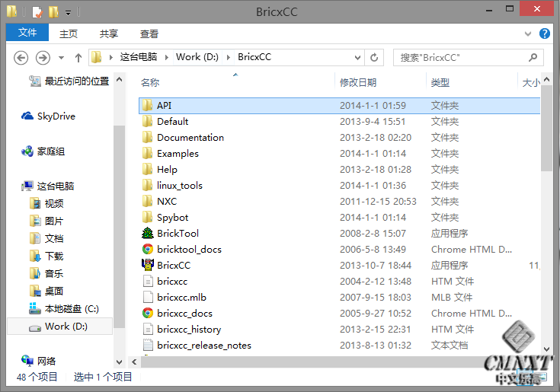The width and height of the screenshot is (560, 392).
Task: Open 下载 in the navigation pane
Action: tap(54, 256)
